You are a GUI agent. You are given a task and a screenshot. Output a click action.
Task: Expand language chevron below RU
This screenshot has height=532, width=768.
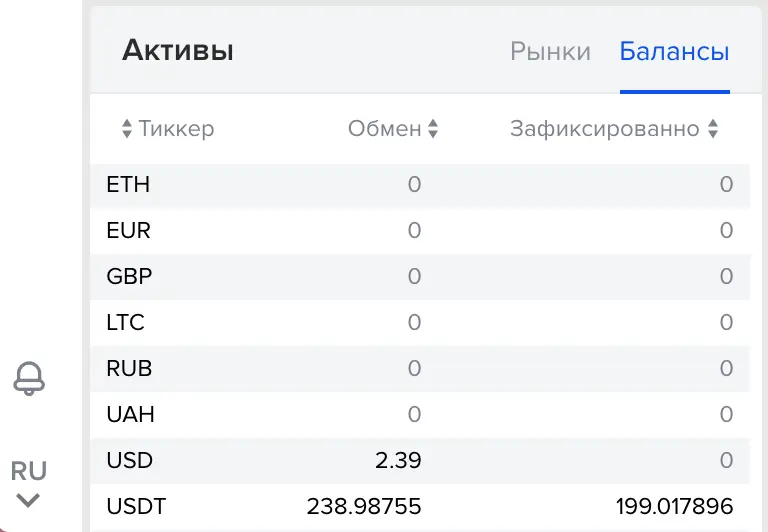tap(29, 500)
